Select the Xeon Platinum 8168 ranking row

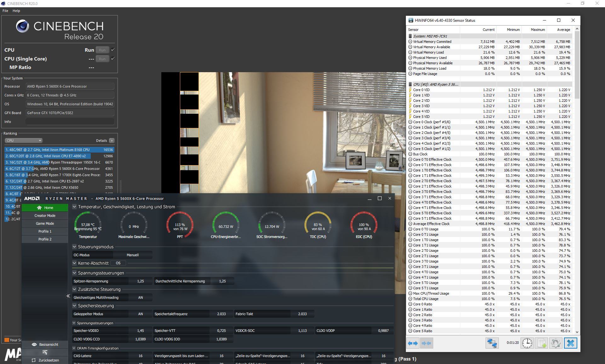click(x=59, y=150)
